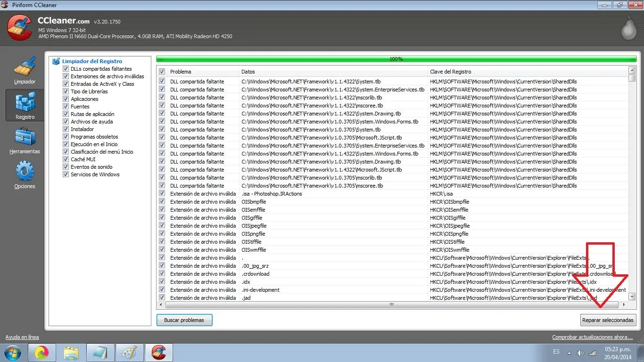644x362 pixels.
Task: Toggle the select-all checkbox in table header
Action: pyautogui.click(x=162, y=72)
